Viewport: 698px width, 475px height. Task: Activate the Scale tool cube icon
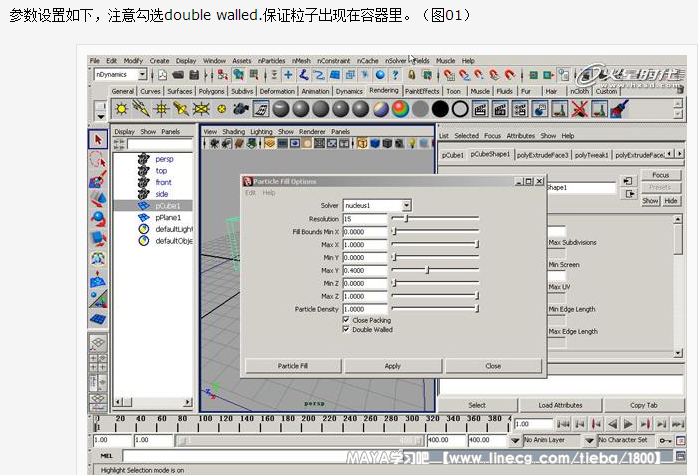[98, 238]
